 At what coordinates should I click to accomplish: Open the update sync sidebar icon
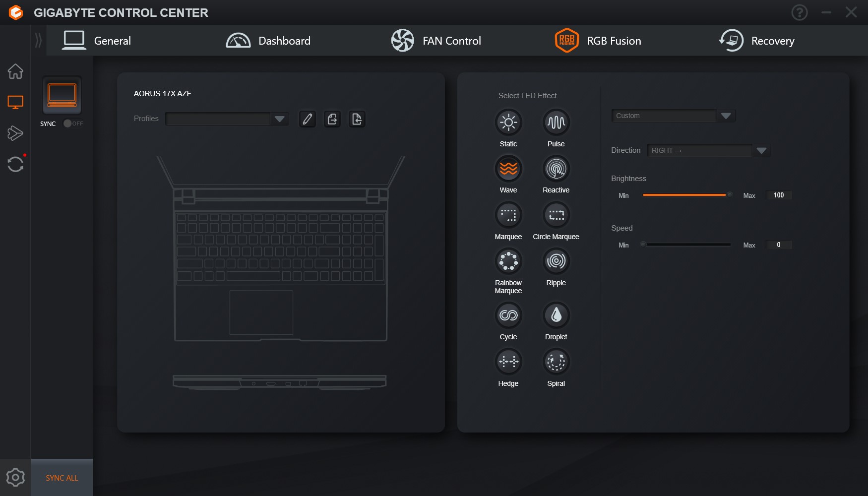[x=15, y=164]
